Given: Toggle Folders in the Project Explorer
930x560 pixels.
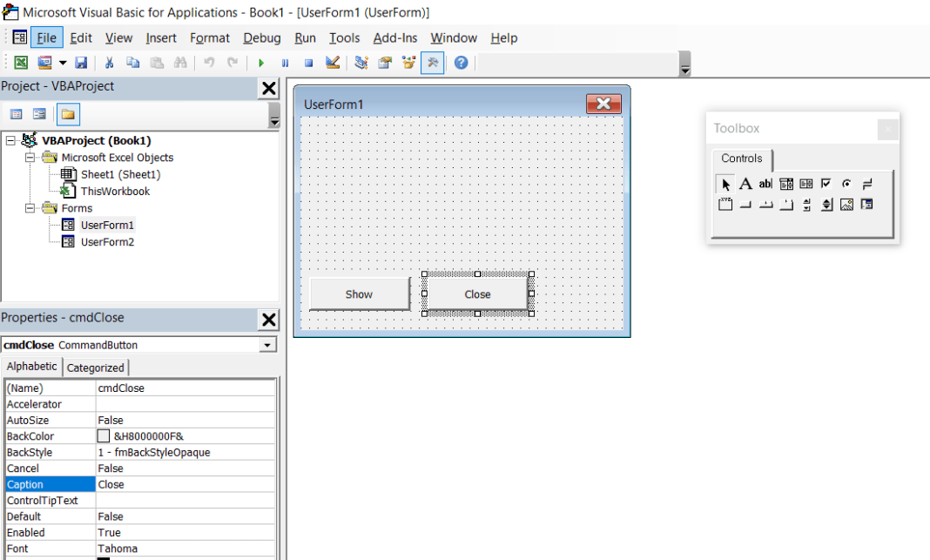Looking at the screenshot, I should 68,113.
